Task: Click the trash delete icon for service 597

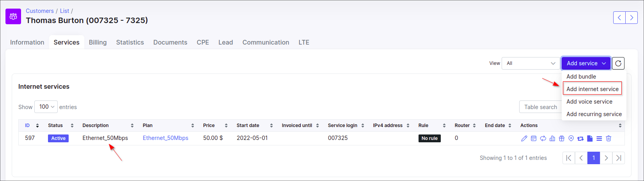Action: point(609,138)
